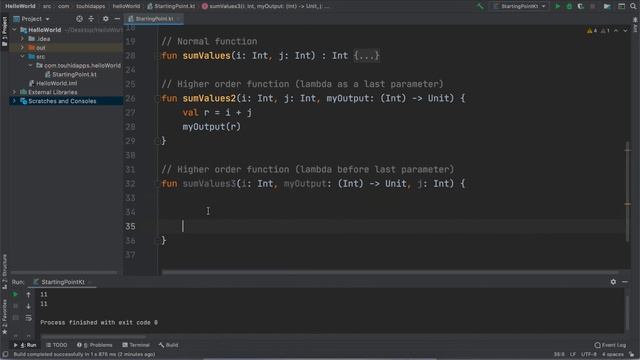Select the HelloWorld.iml file
This screenshot has height=360, width=640.
(x=53, y=83)
